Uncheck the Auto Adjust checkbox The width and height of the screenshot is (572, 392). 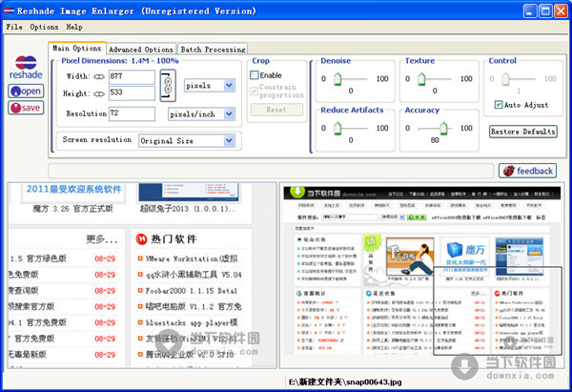point(499,104)
